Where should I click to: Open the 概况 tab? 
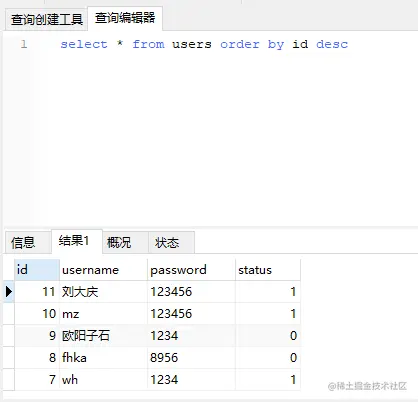(125, 242)
